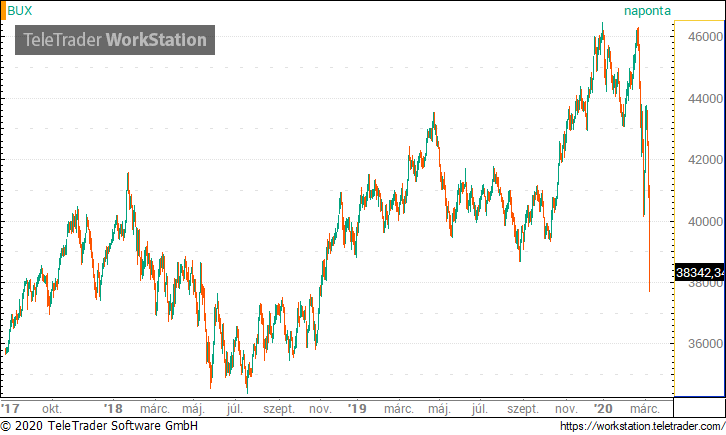
Task: Click the márc. label after '19
Action: pos(399,409)
